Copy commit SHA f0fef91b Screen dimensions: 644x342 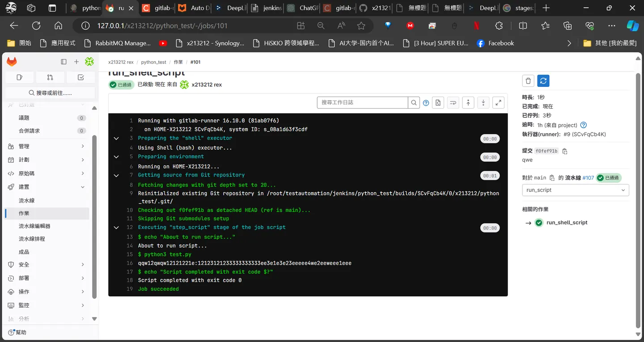pos(565,152)
